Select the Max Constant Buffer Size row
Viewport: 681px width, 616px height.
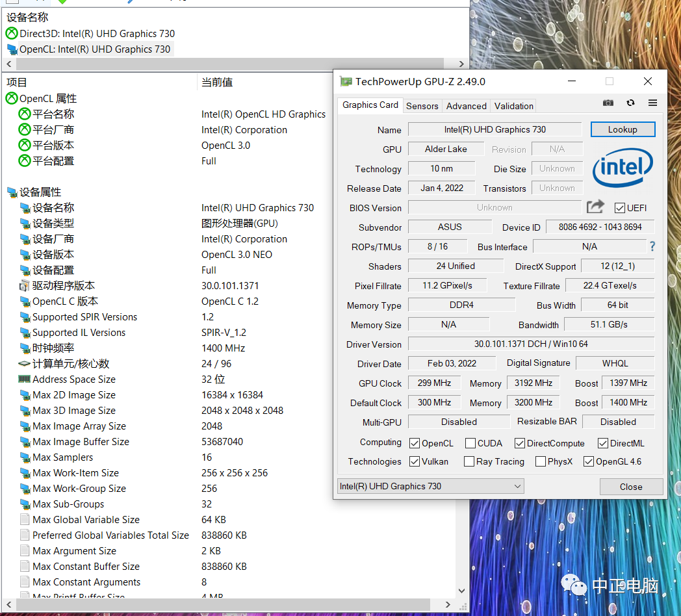pos(86,567)
